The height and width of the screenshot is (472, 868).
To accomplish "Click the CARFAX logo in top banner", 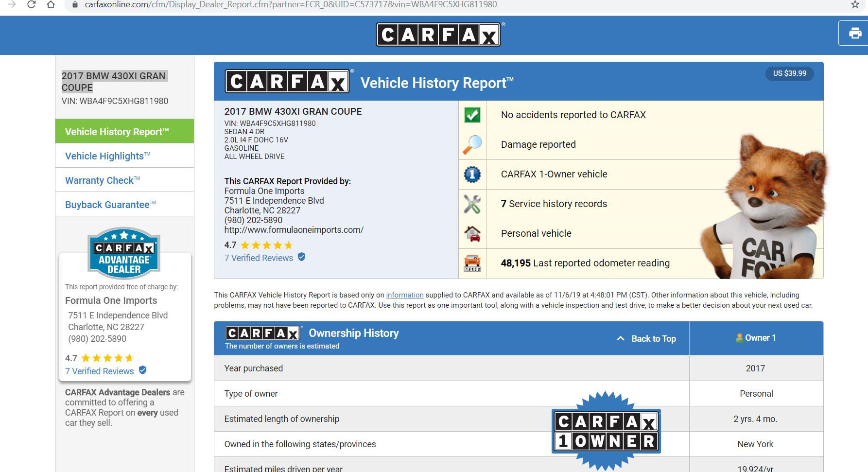I will (439, 35).
